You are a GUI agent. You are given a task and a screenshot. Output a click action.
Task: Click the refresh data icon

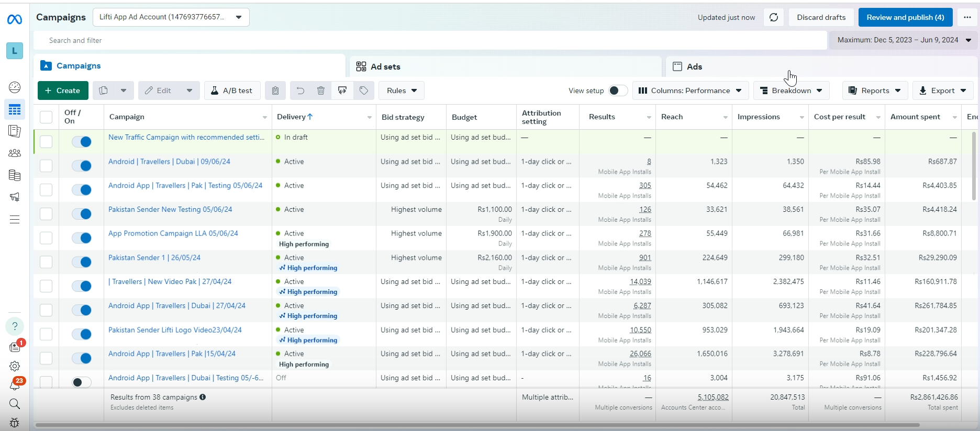point(774,17)
